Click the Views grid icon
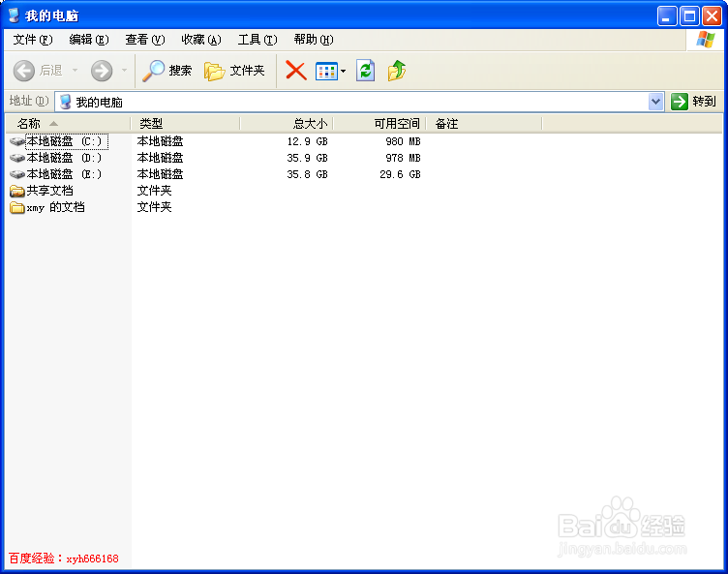 pyautogui.click(x=326, y=72)
